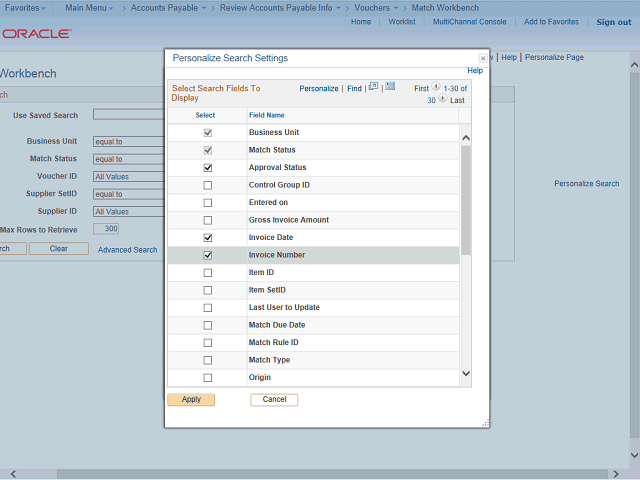Click field list vertical scrollbar thumb
640x480 pixels.
(465, 200)
